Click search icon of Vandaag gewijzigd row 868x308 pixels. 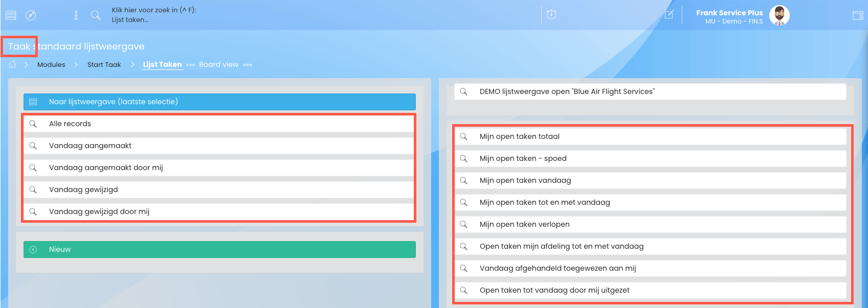33,189
